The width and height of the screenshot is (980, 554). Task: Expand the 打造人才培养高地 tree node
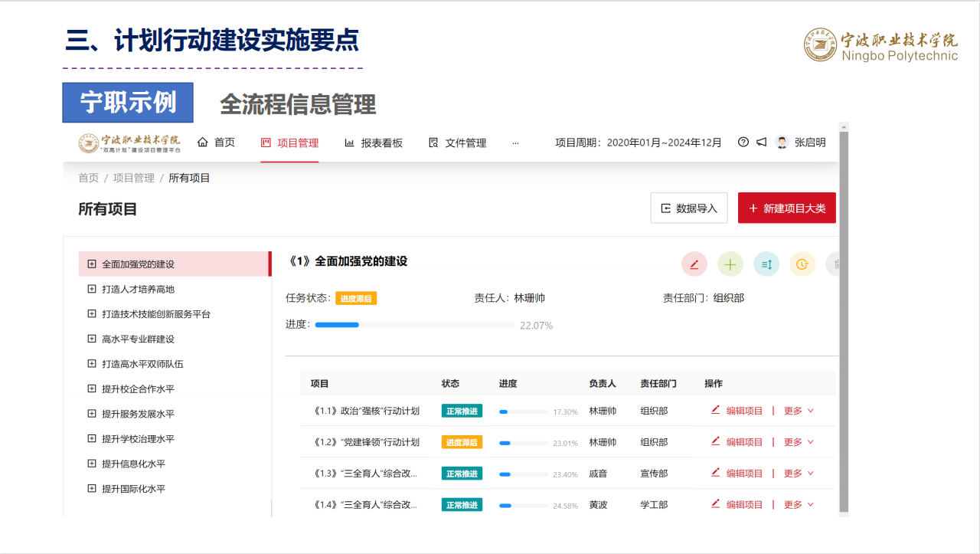pyautogui.click(x=92, y=289)
